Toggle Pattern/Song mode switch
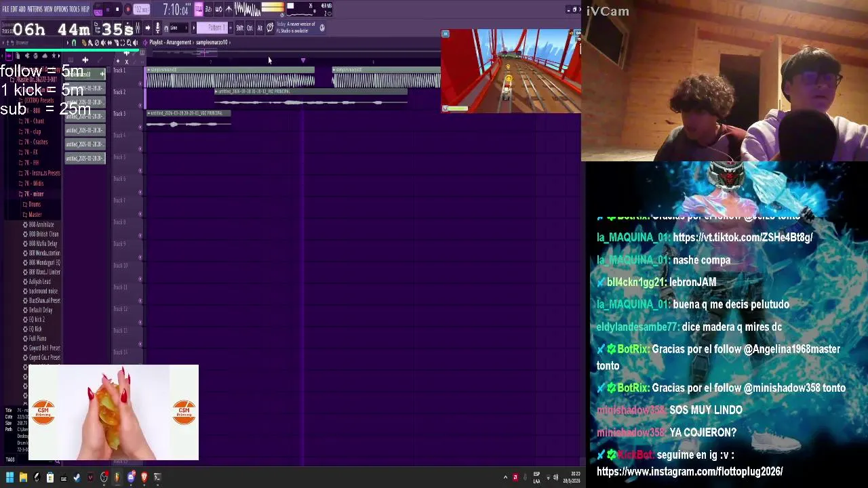Viewport: 868px width, 488px height. (x=98, y=9)
